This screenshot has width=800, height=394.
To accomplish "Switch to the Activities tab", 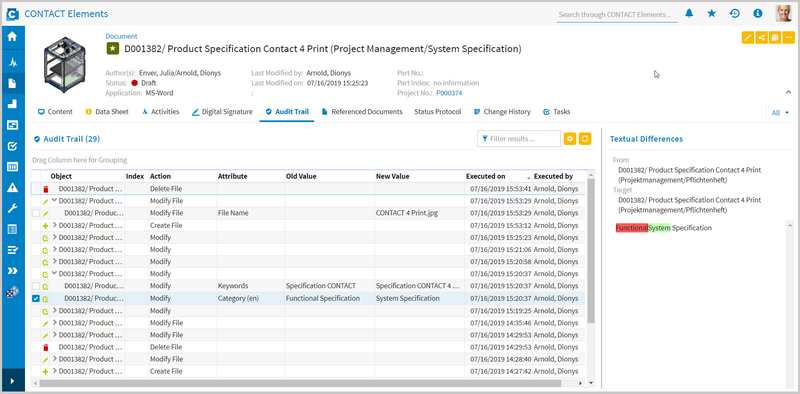I will (x=160, y=112).
